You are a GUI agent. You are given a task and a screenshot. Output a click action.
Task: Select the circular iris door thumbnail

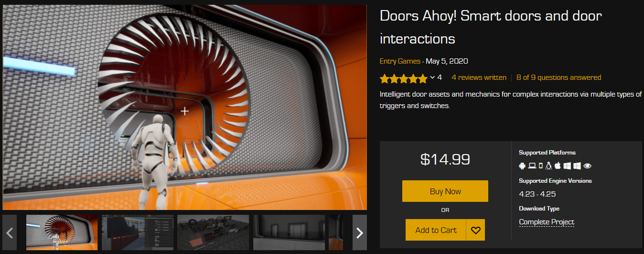point(62,232)
